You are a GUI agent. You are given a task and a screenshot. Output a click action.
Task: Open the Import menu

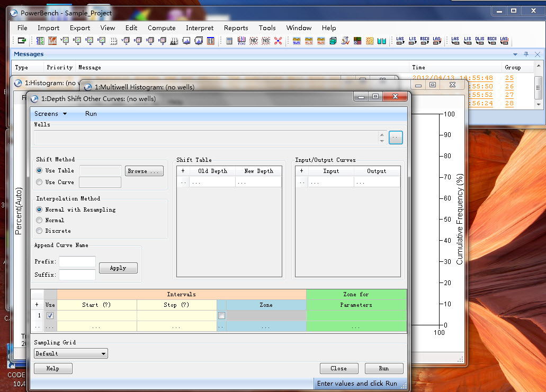click(x=48, y=28)
